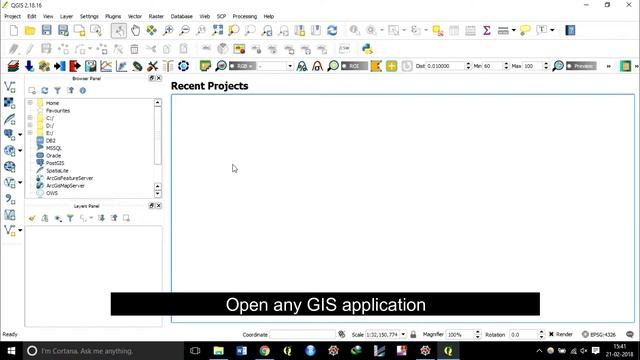Click the EPSG:4326 CRS status button
640x360 pixels.
click(x=599, y=334)
